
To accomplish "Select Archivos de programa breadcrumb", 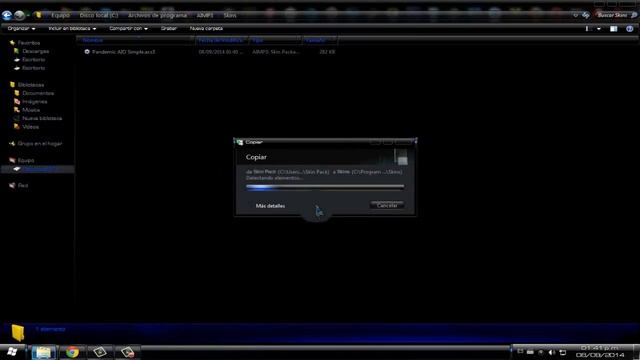I will (157, 15).
